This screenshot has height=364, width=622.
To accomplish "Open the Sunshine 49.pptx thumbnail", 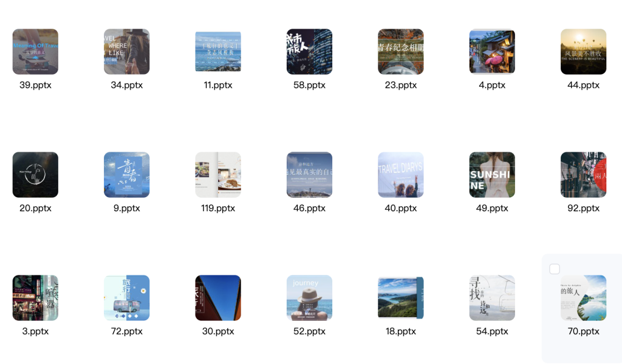I will 492,175.
